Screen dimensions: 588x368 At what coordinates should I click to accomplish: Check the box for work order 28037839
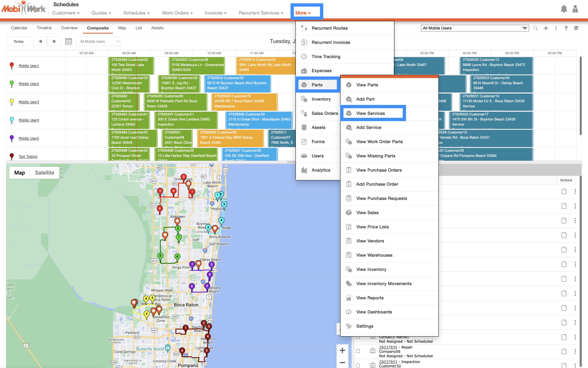pyautogui.click(x=358, y=351)
